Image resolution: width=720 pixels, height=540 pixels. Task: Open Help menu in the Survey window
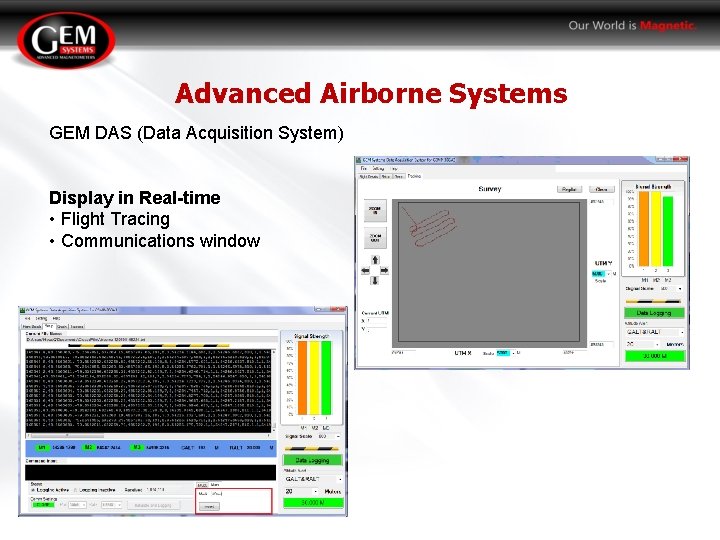click(x=394, y=169)
